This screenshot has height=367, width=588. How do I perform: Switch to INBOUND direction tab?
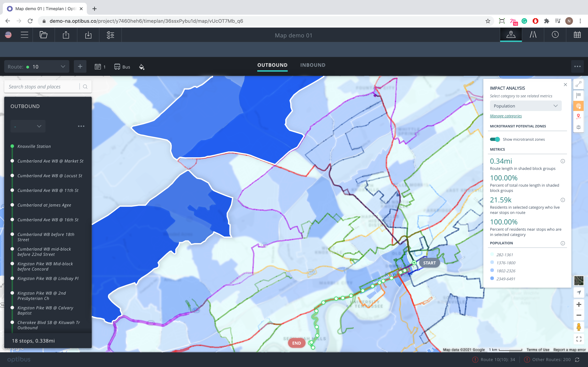(312, 65)
